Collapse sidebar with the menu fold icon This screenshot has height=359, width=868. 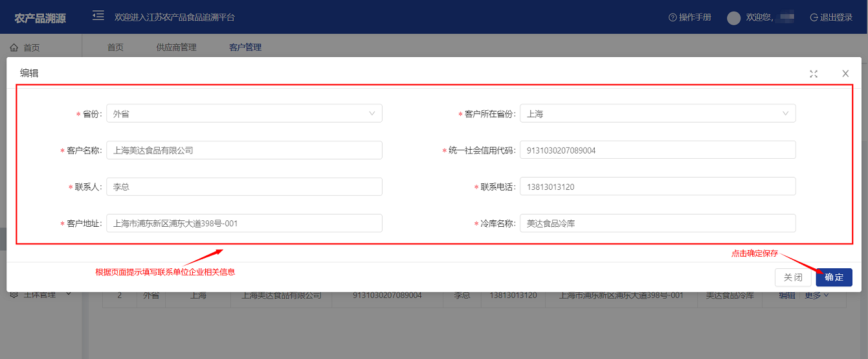click(98, 16)
